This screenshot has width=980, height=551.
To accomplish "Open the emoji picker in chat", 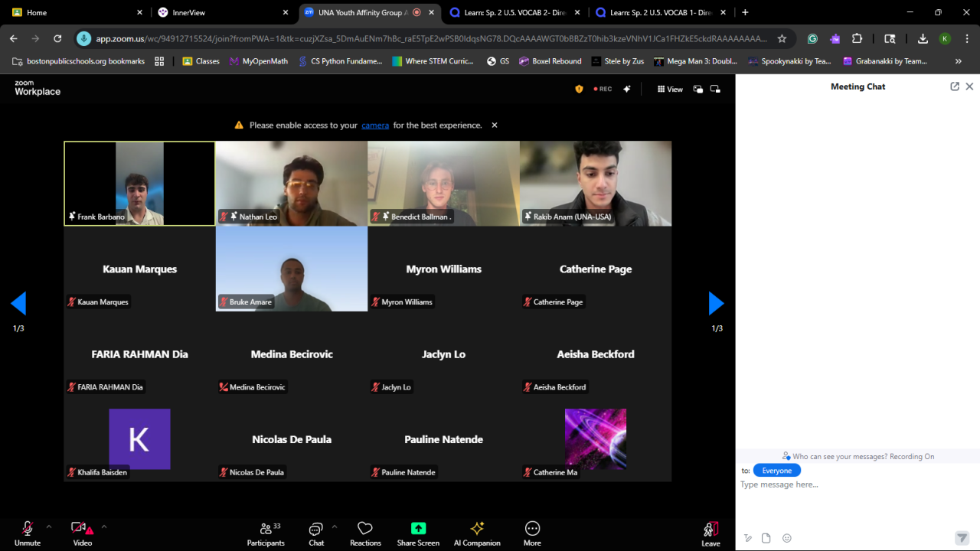I will [786, 538].
